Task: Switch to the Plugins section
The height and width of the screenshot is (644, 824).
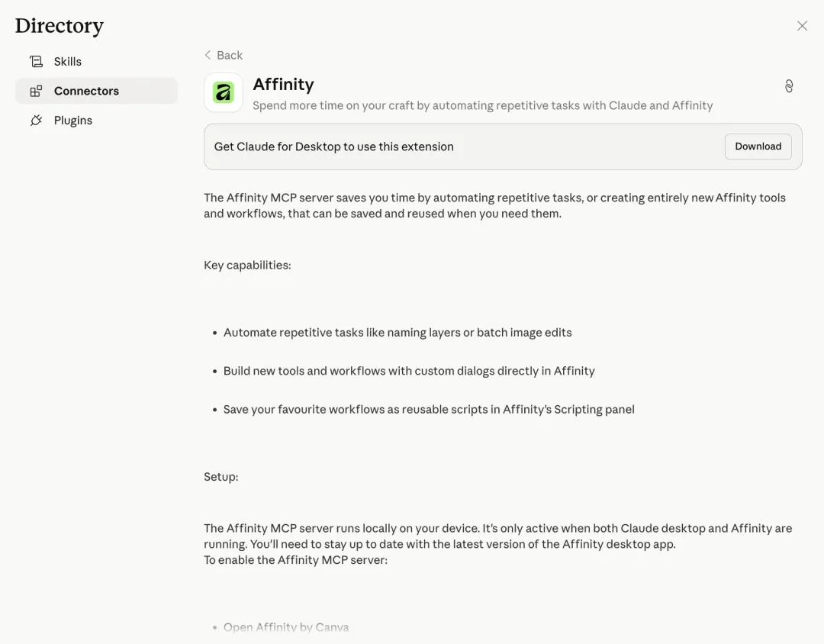Action: click(x=73, y=121)
